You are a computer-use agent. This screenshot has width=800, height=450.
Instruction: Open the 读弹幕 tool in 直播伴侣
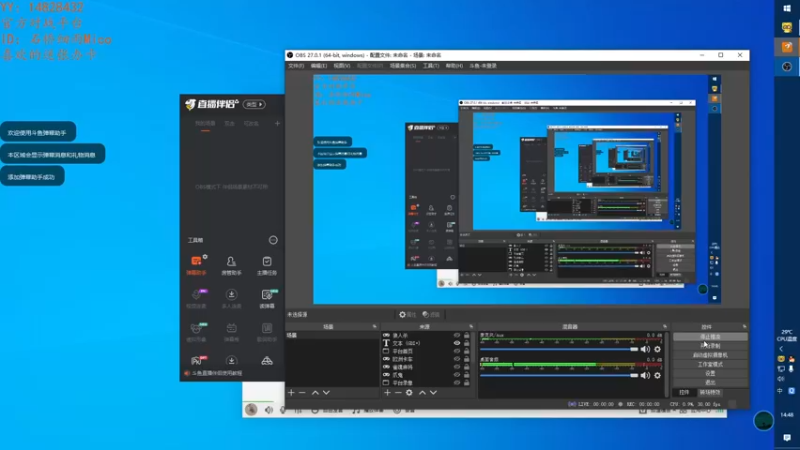[267, 299]
